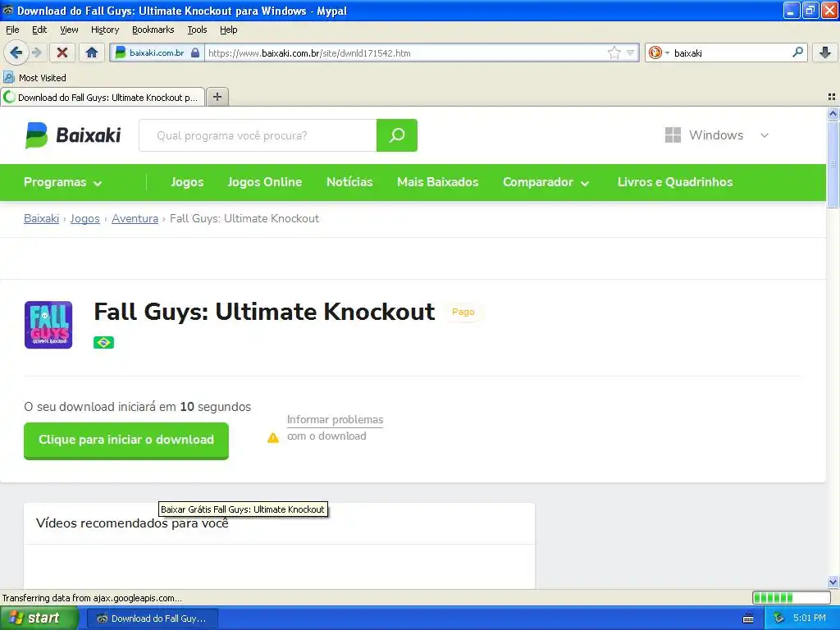Screen dimensions: 840x630
Task: Expand the Programas menu
Action: (x=62, y=182)
